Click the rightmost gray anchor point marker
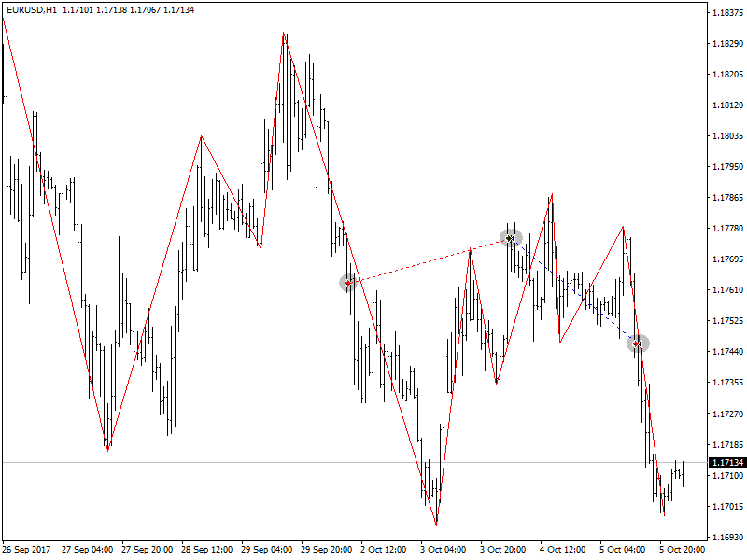 coord(638,343)
